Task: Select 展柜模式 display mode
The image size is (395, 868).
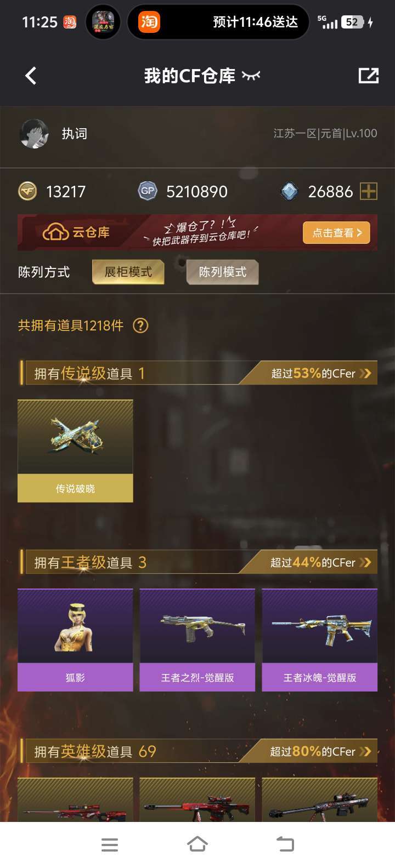Action: (x=128, y=272)
